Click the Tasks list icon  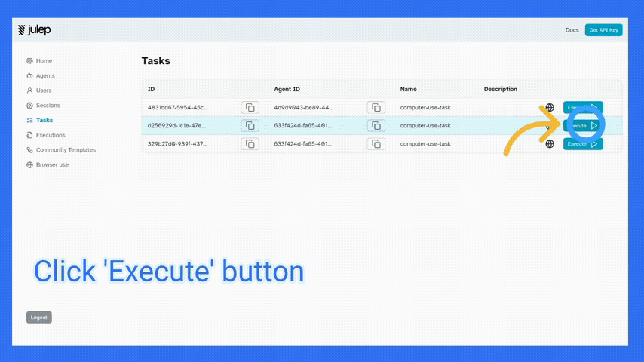pyautogui.click(x=29, y=120)
